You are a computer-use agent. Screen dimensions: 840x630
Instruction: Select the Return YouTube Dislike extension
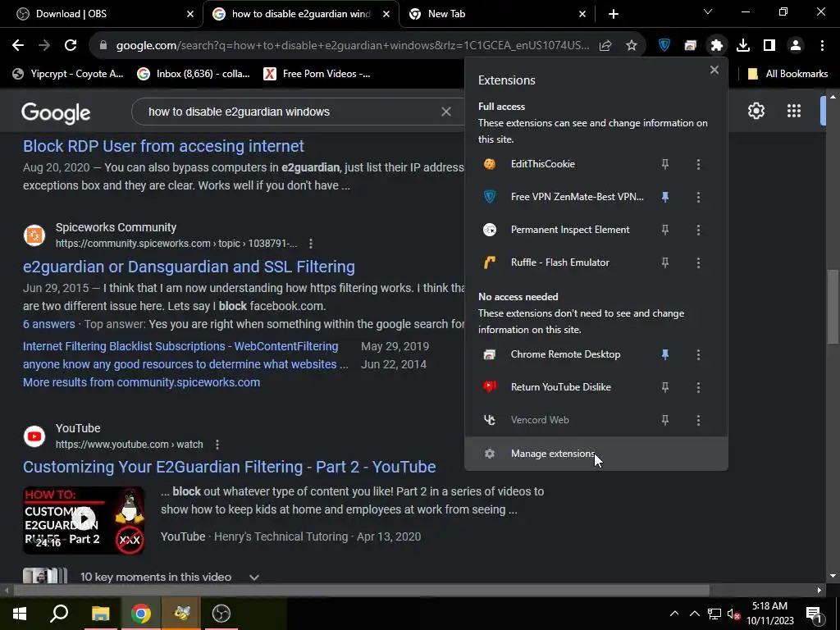click(x=561, y=387)
